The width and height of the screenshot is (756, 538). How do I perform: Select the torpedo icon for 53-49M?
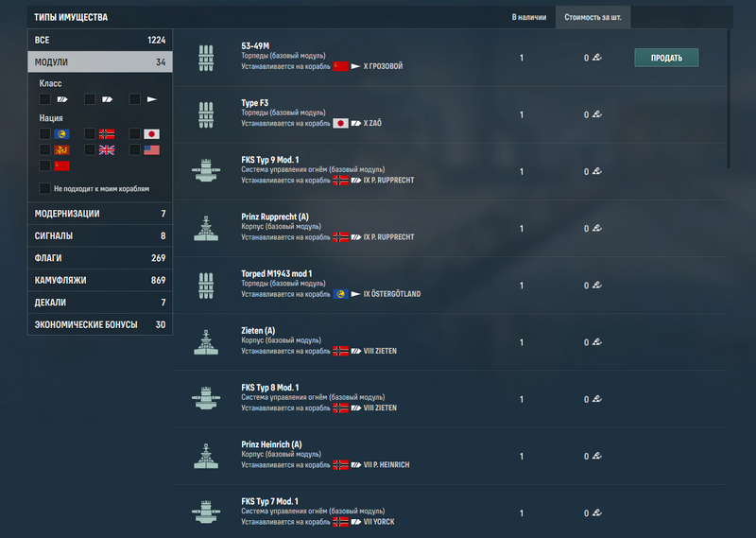[206, 58]
